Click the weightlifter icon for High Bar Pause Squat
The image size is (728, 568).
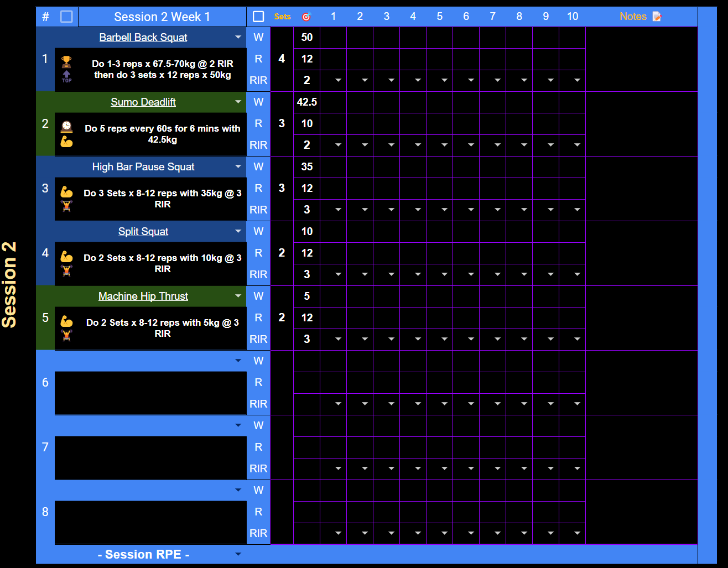(x=67, y=205)
